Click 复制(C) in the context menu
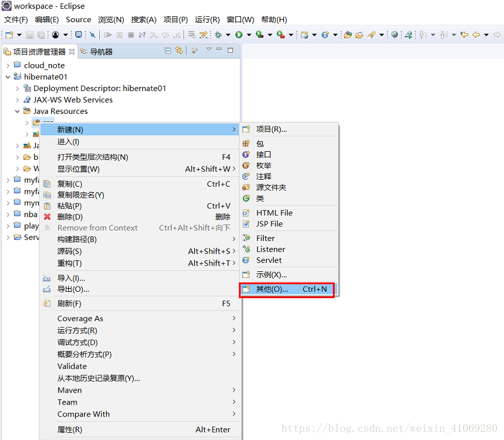 [140, 184]
